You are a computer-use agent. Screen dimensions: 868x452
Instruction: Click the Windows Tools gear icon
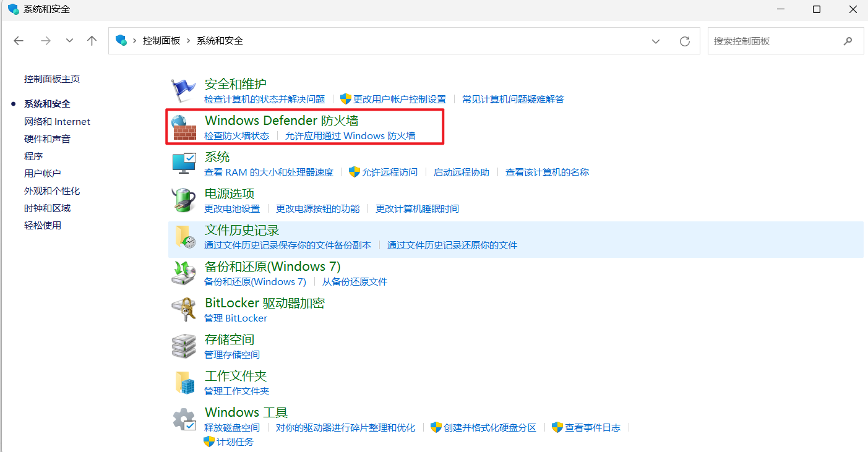point(184,419)
